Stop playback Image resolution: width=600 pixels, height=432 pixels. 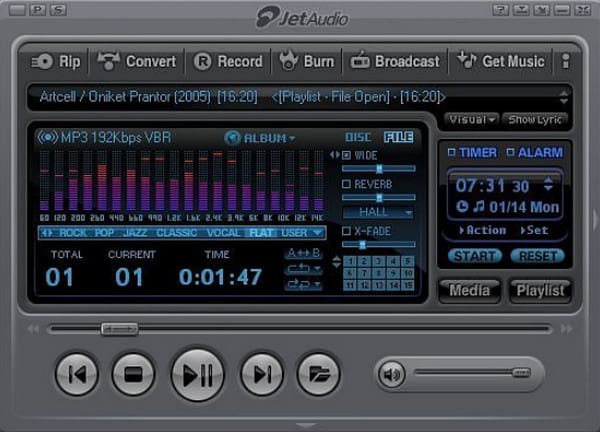tap(134, 374)
